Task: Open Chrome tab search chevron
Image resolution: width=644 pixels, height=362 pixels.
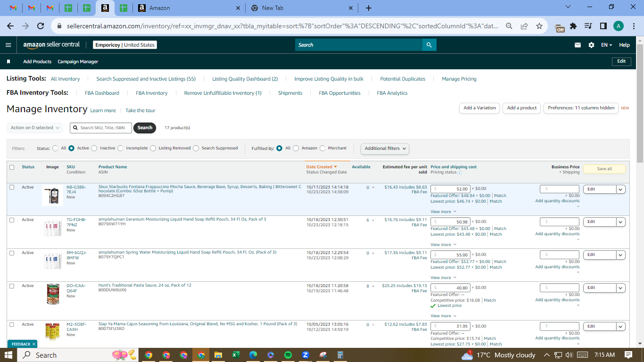Action: coord(568,7)
